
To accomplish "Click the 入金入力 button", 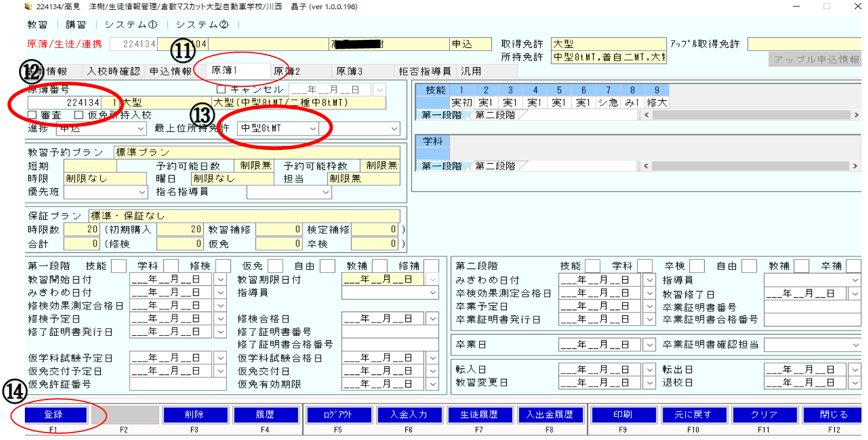I will point(410,415).
